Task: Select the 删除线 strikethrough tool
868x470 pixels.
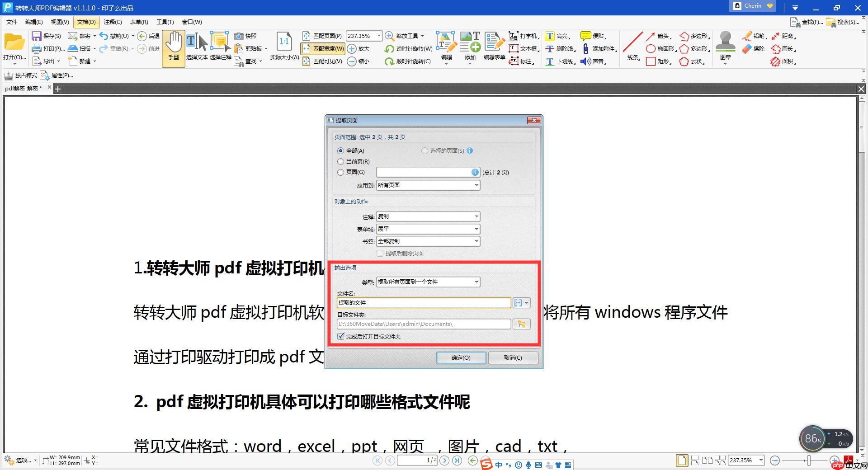Action: [x=560, y=48]
